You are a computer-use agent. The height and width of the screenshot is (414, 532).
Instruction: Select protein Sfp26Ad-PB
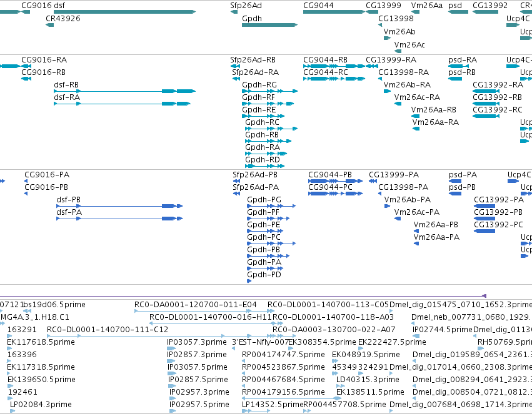[x=236, y=181]
